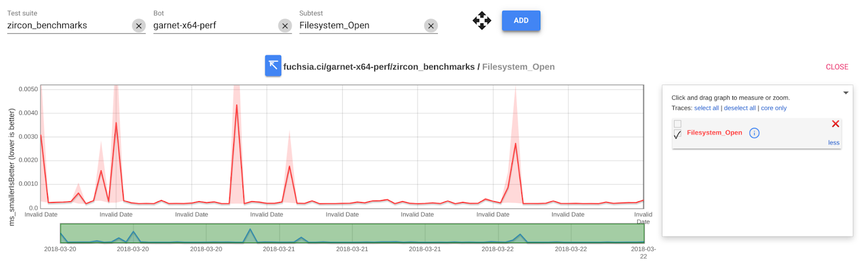Click the blue arrow icon beside chart title
Image resolution: width=868 pixels, height=269 pixels.
[273, 66]
